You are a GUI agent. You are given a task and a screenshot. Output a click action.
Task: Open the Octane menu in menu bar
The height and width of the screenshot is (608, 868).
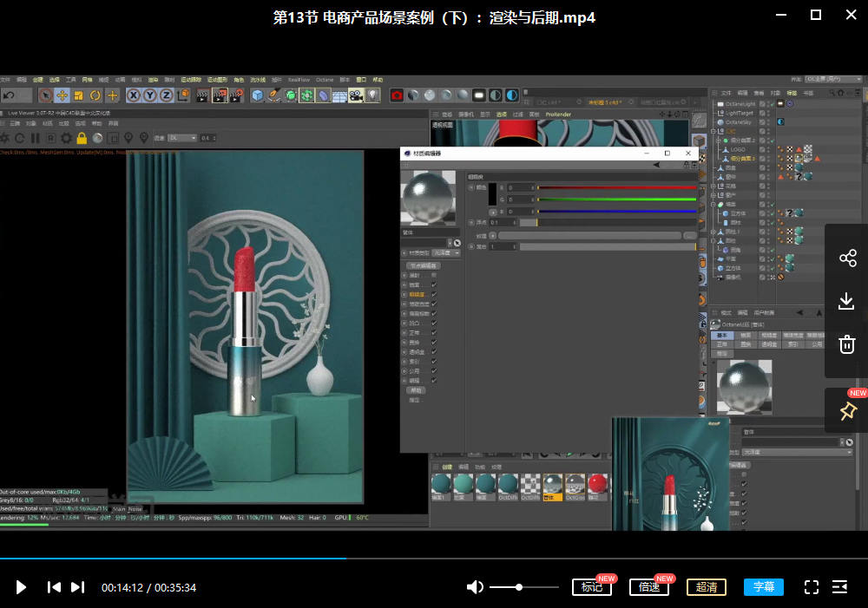324,80
